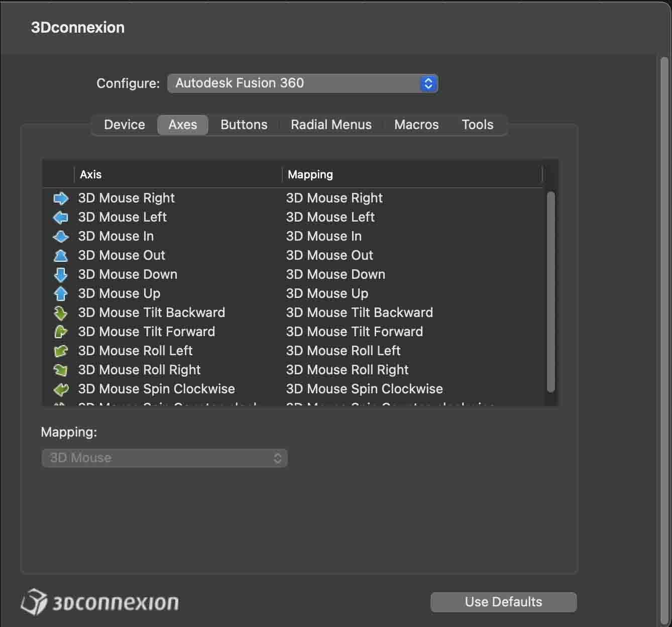Click the 3D Mouse Tilt Backward mapping cell
This screenshot has width=672, height=627.
[x=360, y=313]
